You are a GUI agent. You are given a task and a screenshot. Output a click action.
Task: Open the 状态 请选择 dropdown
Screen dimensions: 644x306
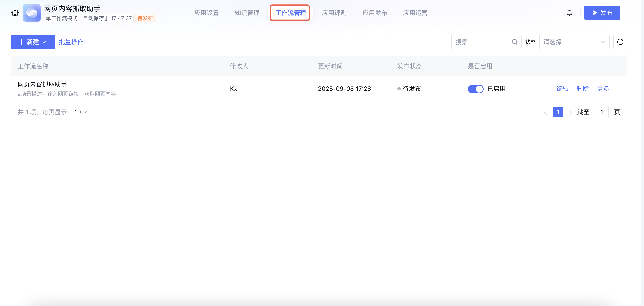point(574,42)
